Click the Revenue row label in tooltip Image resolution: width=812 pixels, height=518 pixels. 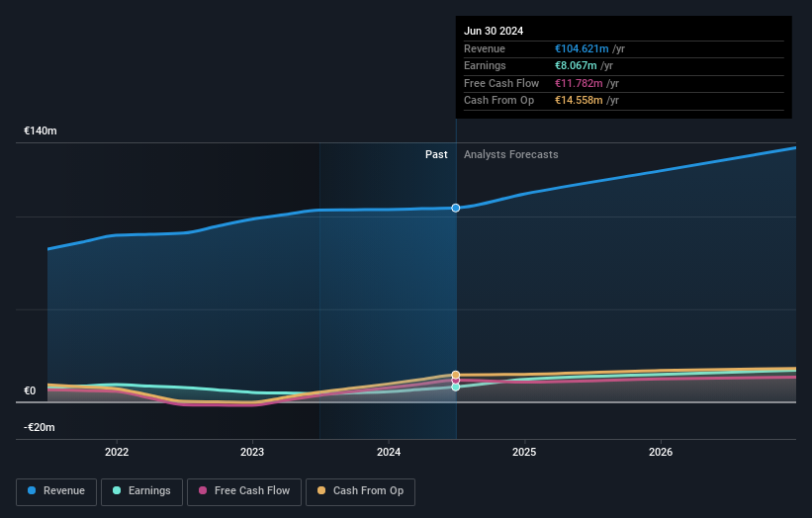click(485, 48)
